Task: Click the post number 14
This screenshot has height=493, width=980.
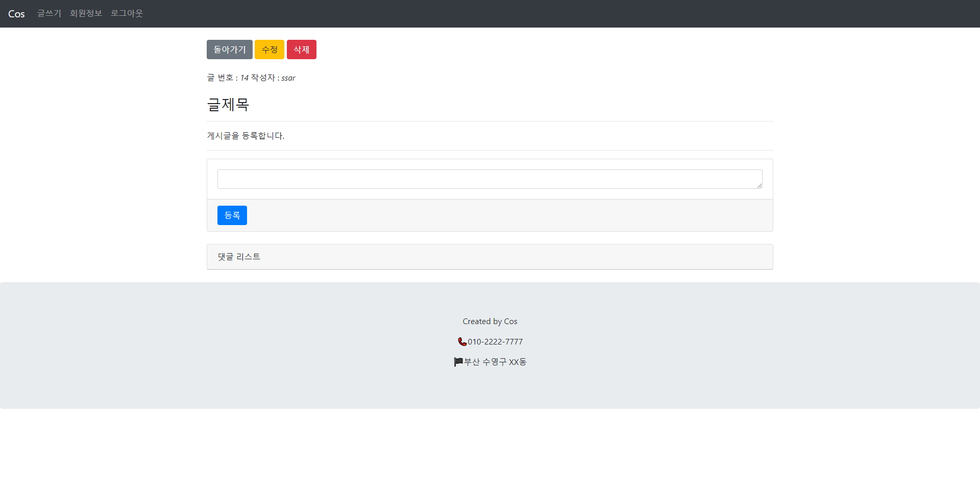Action: pos(244,78)
